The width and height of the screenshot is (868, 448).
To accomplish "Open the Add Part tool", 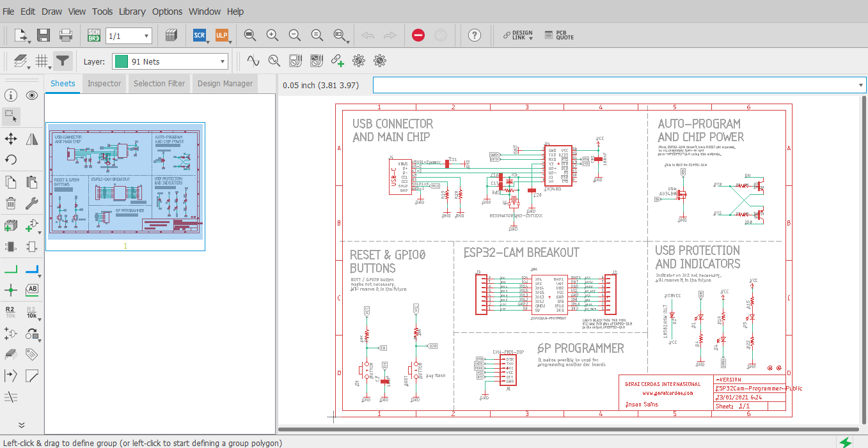I will point(10,226).
